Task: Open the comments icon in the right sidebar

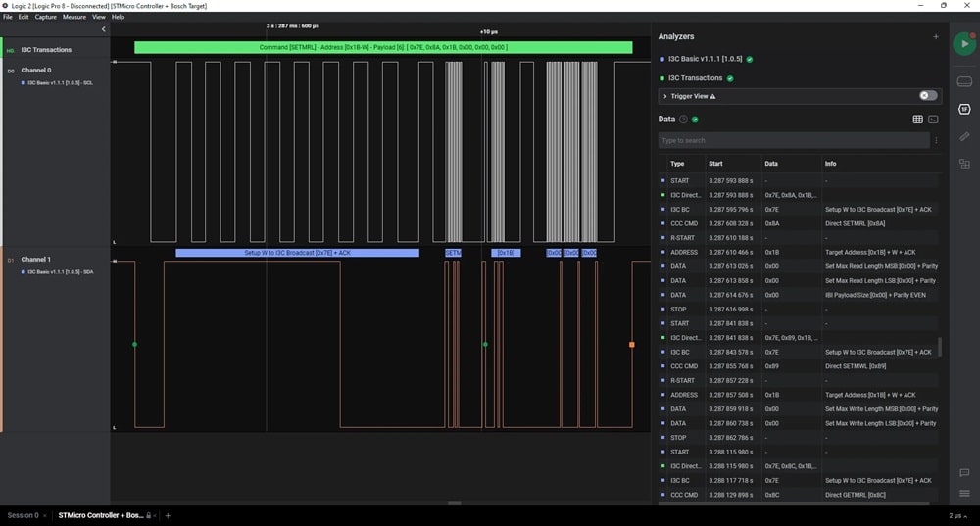Action: (964, 473)
